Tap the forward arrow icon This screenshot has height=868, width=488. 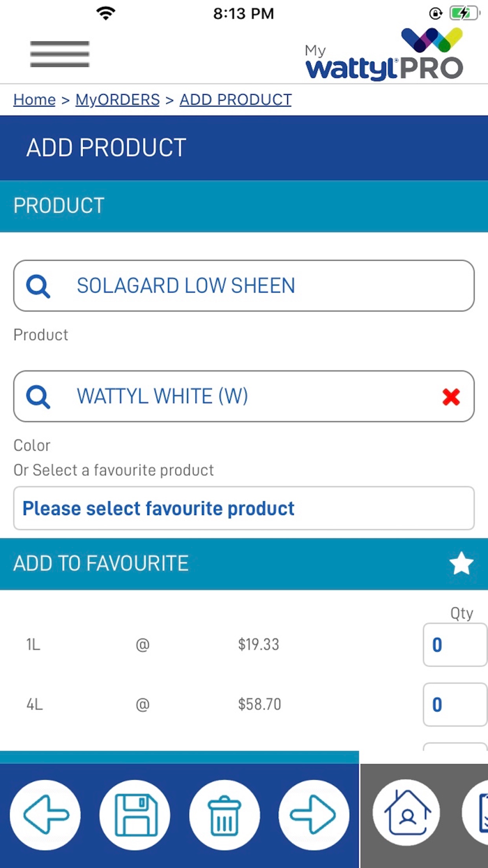(314, 814)
